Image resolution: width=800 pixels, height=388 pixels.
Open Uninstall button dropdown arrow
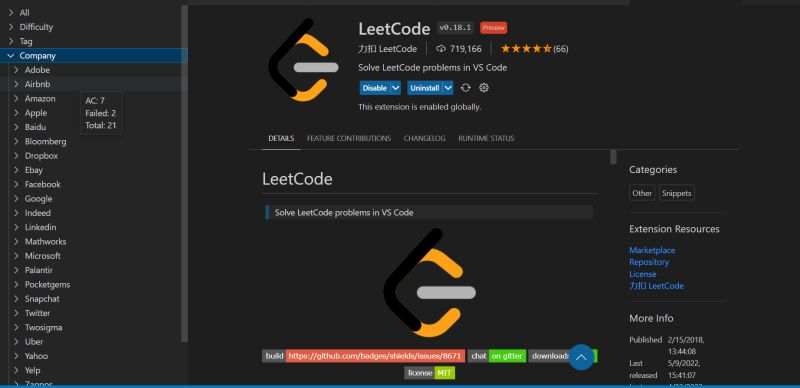click(x=448, y=88)
